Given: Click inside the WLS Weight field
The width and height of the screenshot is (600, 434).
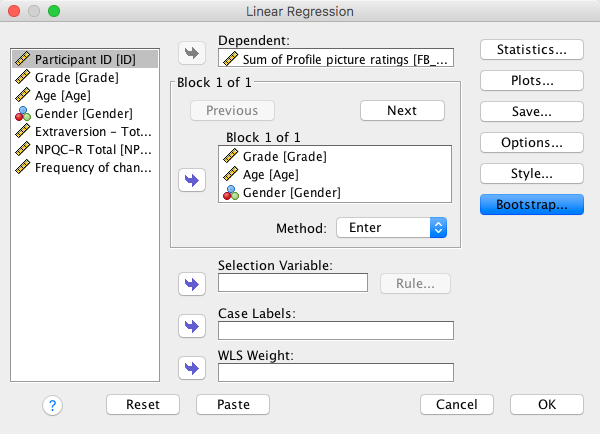Looking at the screenshot, I should pyautogui.click(x=335, y=372).
